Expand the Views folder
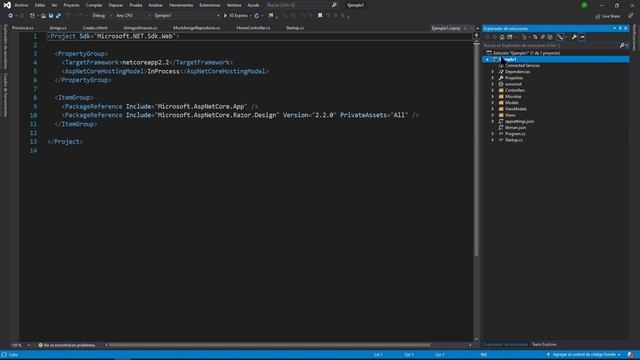The image size is (640, 360). click(493, 115)
